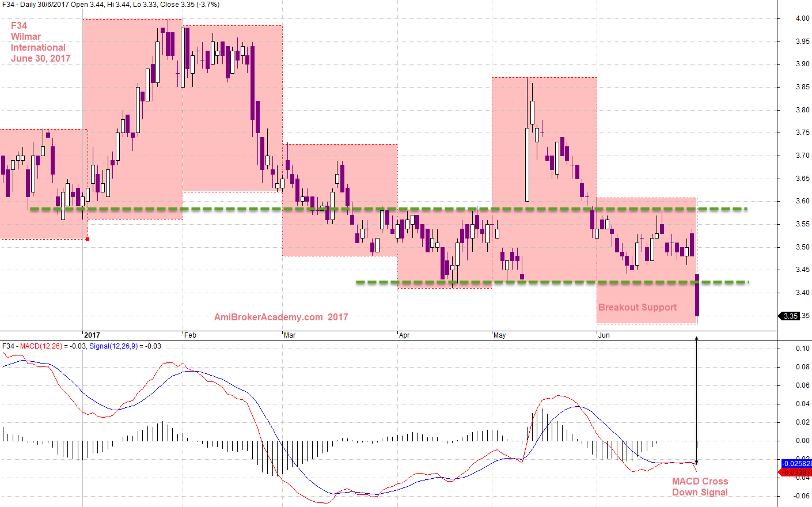The height and width of the screenshot is (507, 812).
Task: Click the 3.40 price axis label
Action: [x=803, y=293]
